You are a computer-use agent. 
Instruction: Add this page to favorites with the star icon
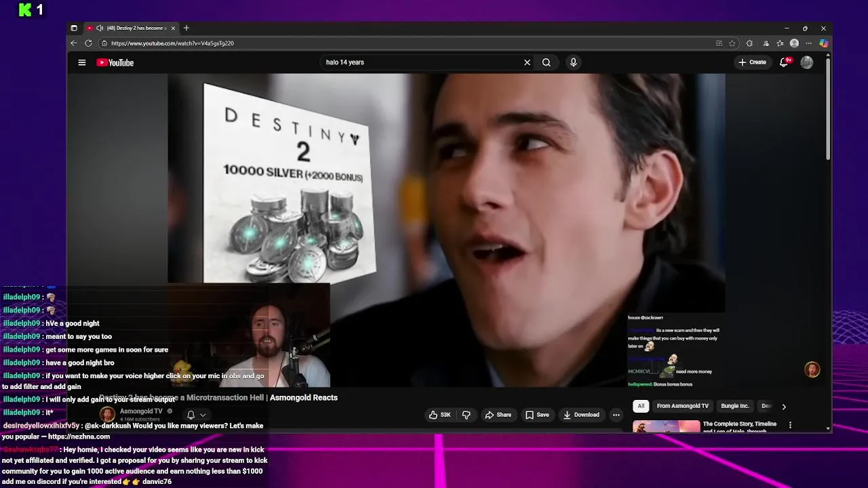[x=732, y=43]
